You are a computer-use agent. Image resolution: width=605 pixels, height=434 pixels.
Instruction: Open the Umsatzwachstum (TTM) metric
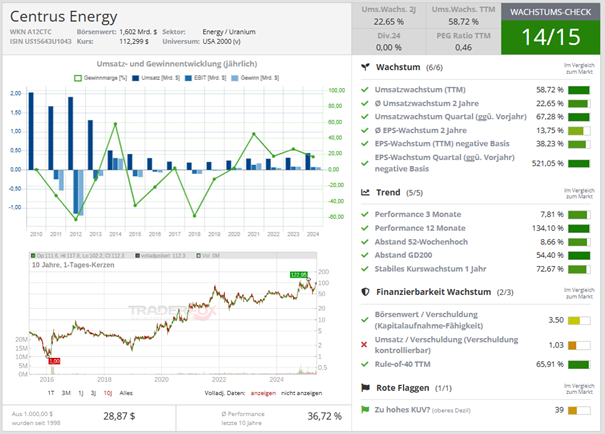(420, 90)
